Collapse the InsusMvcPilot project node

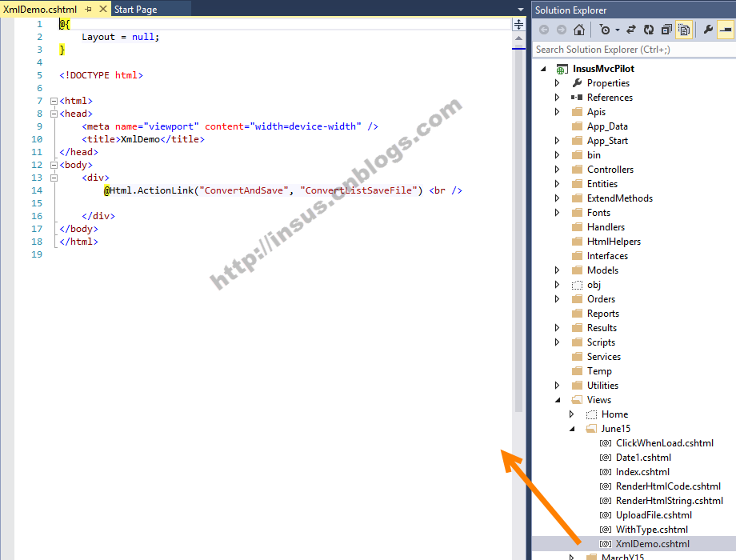pos(543,69)
